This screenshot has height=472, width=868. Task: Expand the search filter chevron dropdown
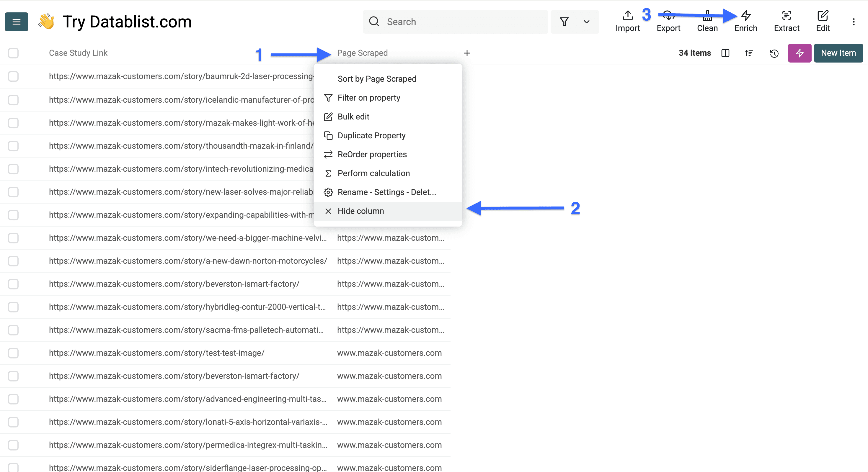(x=586, y=22)
